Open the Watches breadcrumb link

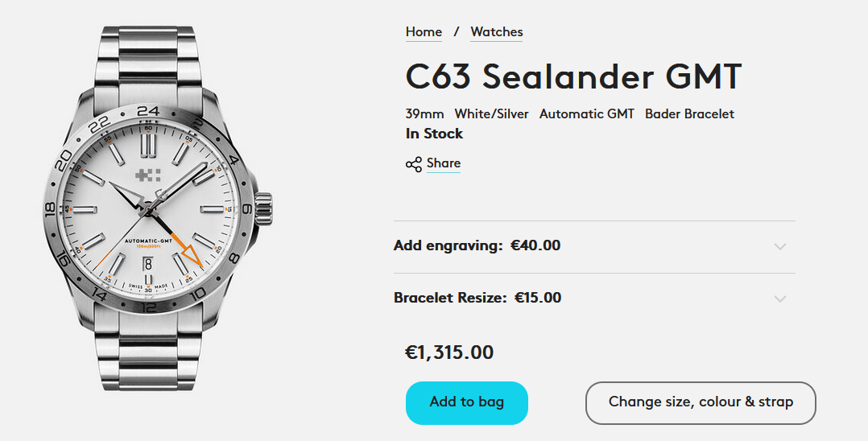(x=497, y=32)
